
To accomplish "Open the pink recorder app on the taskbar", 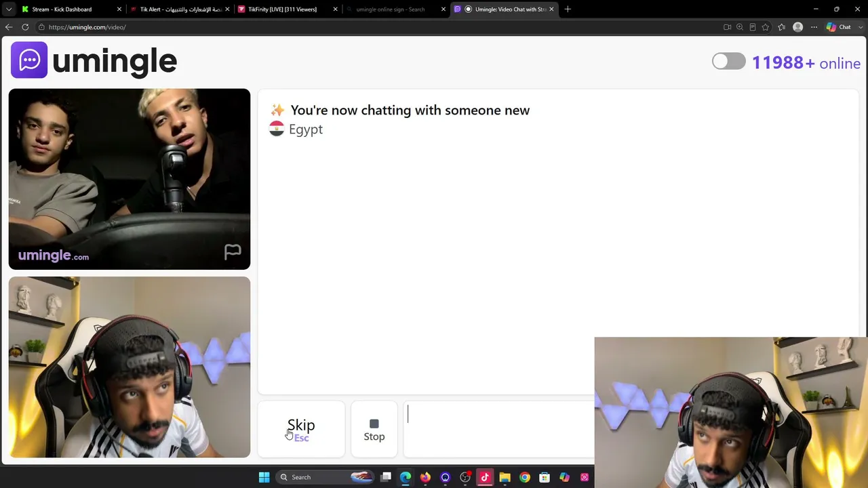I will click(584, 477).
